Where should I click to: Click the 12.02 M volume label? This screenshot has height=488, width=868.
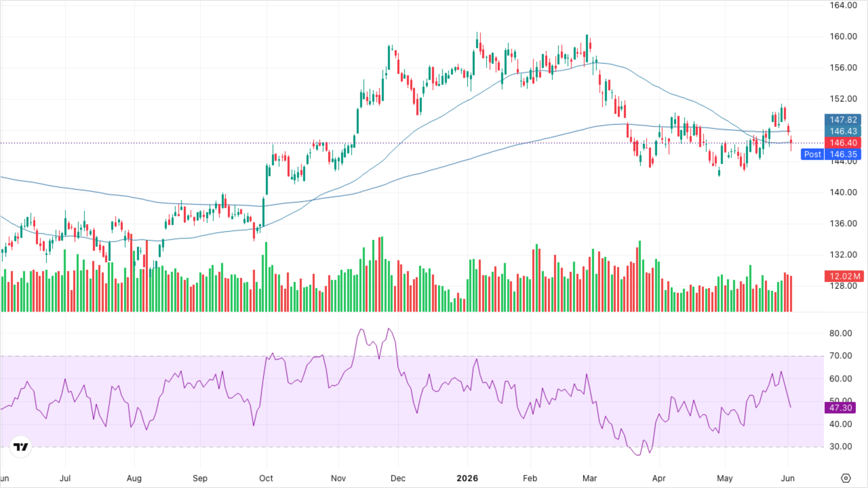844,276
